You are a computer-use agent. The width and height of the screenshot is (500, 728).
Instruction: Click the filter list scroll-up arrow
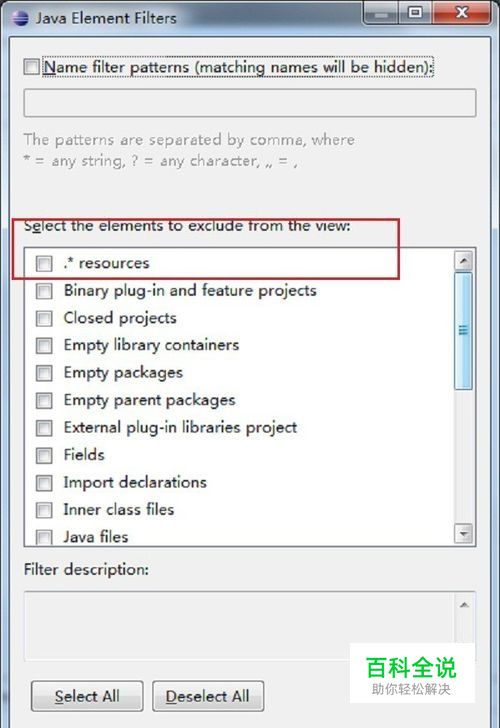click(x=464, y=261)
